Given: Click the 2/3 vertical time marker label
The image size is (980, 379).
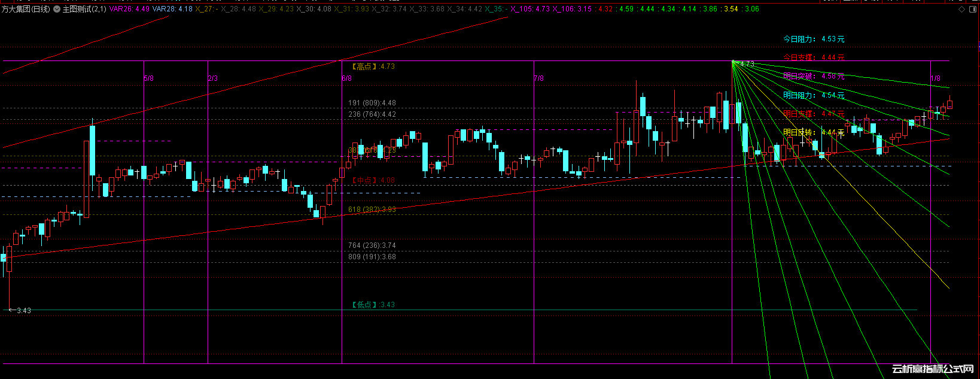Looking at the screenshot, I should (213, 78).
